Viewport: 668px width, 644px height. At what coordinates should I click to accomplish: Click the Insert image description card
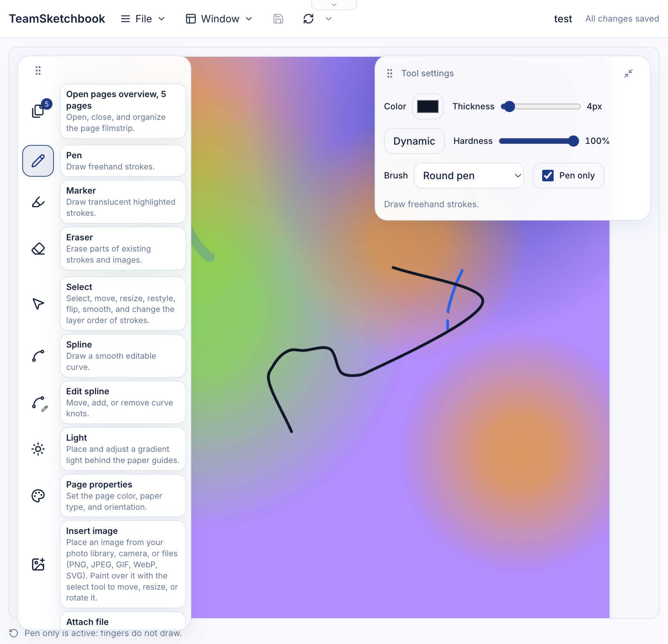[123, 564]
